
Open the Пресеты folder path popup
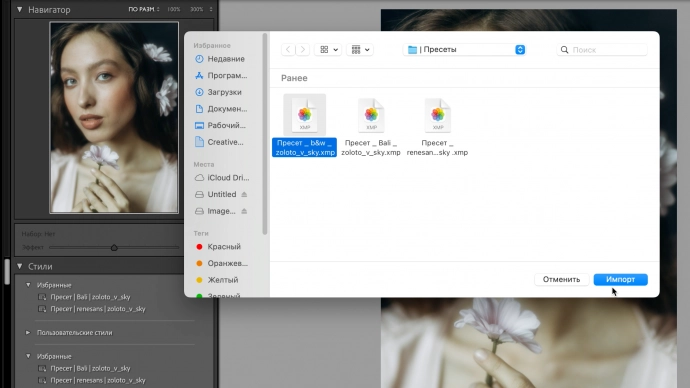pos(465,50)
